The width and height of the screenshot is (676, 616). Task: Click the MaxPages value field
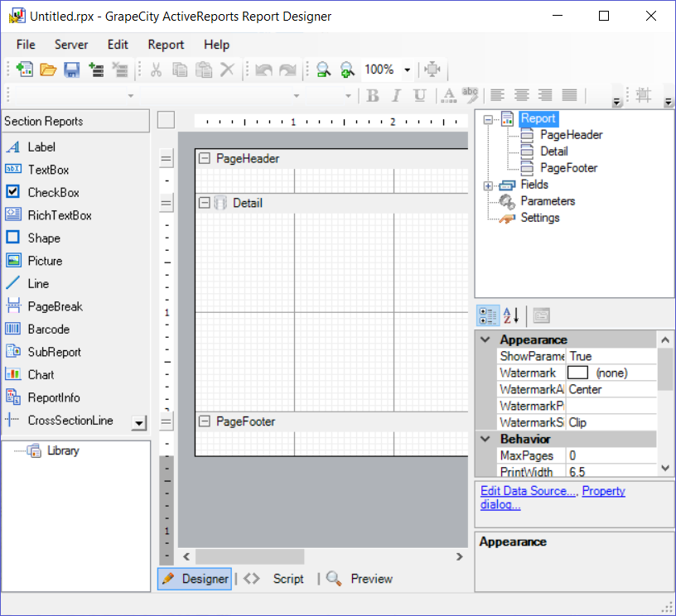click(611, 455)
